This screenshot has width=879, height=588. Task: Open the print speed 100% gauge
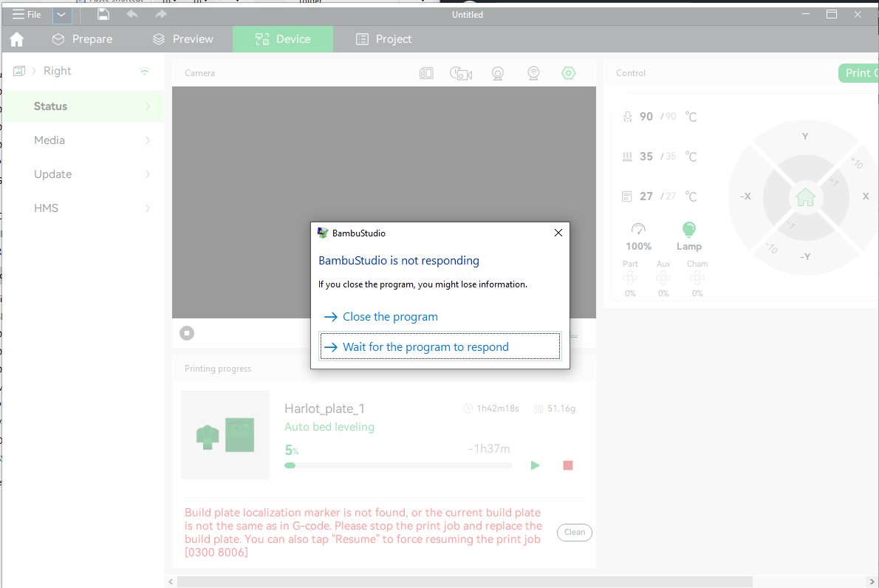click(x=638, y=236)
